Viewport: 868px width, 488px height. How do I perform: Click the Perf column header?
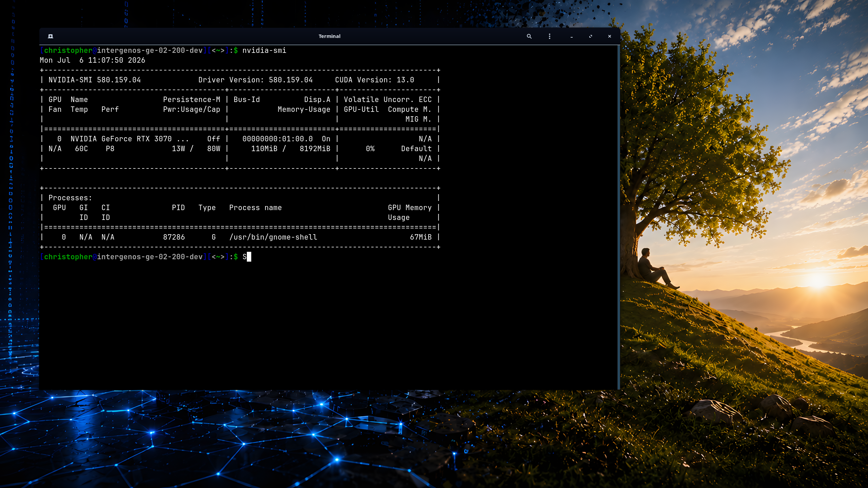pyautogui.click(x=110, y=109)
